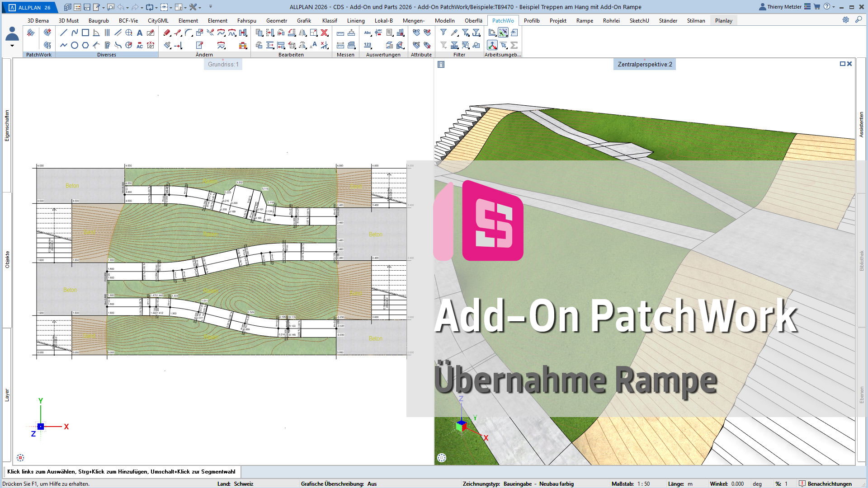This screenshot has height=488, width=868.
Task: Open the Text tool (letter A)
Action: (139, 33)
